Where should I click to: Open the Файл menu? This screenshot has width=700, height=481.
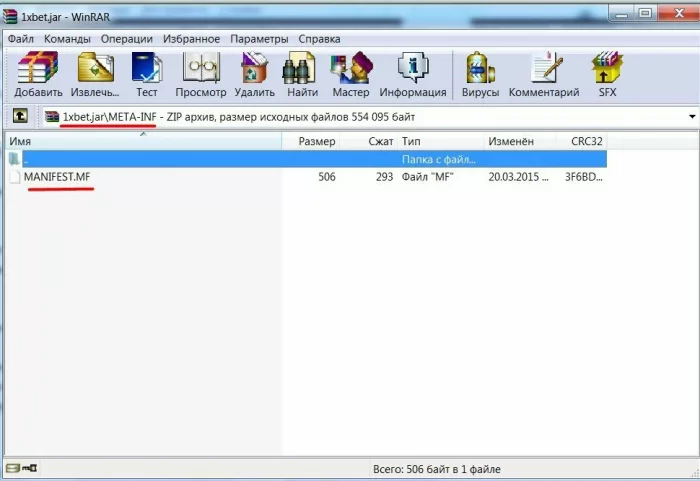[x=21, y=39]
